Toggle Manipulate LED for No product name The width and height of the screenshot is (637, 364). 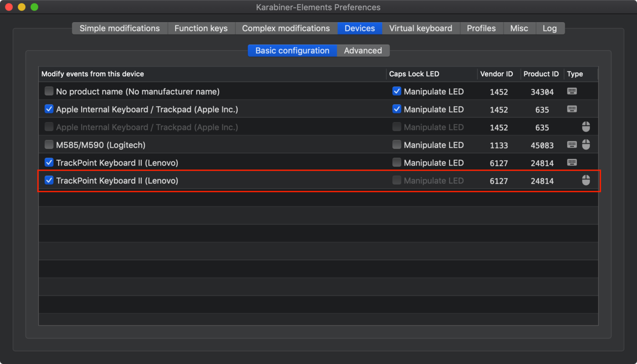click(x=397, y=91)
